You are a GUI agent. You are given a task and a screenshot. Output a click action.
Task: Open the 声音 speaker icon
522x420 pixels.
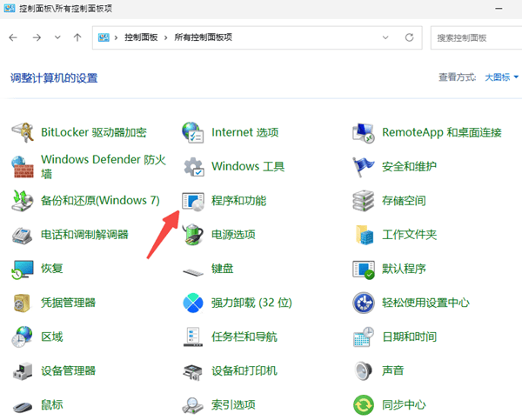pyautogui.click(x=363, y=370)
